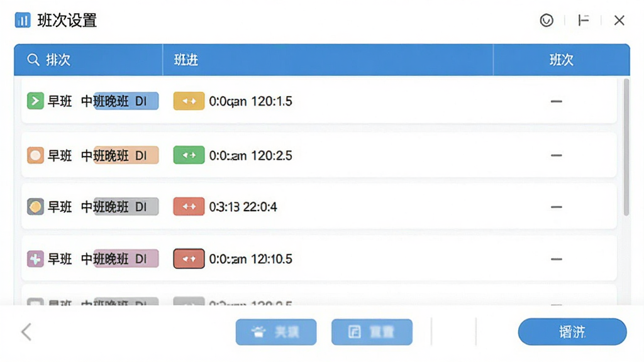The image size is (644, 362).
Task: Select the gray 中班晚班 DI tag
Action: pyautogui.click(x=126, y=206)
